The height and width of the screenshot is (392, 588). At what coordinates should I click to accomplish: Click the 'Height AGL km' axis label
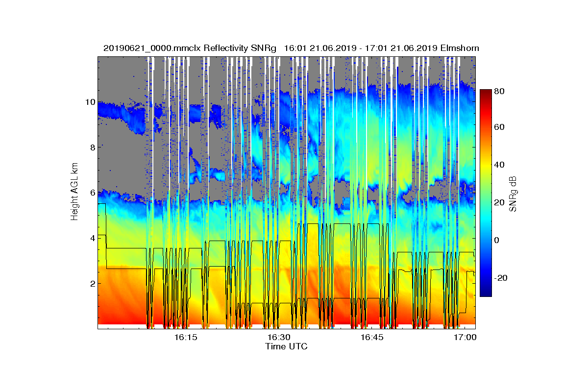pos(74,193)
